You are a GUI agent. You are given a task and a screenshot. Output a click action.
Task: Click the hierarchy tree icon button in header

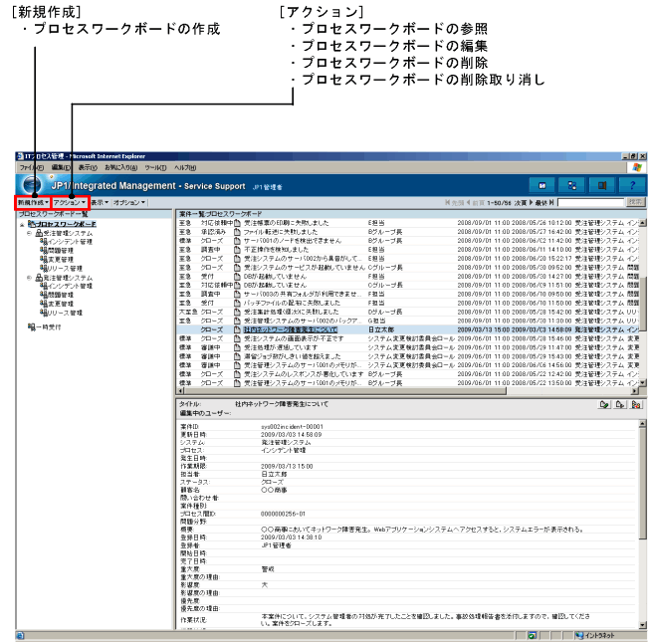click(572, 186)
